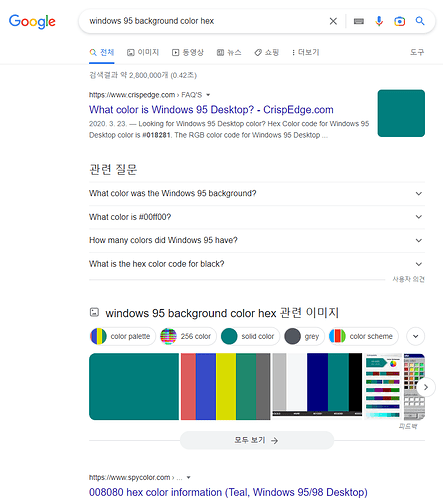Expand more image filter chips with chevron
The height and width of the screenshot is (500, 443).
(416, 336)
